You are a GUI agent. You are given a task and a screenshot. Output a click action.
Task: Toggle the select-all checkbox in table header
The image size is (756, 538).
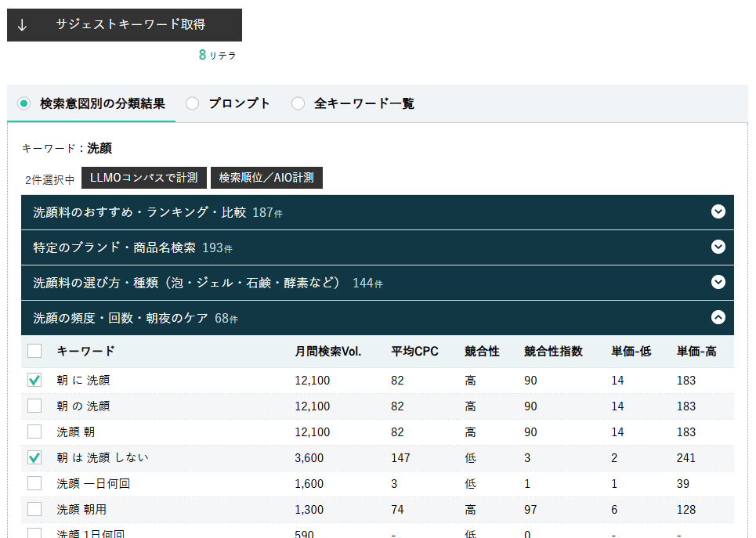coord(34,351)
